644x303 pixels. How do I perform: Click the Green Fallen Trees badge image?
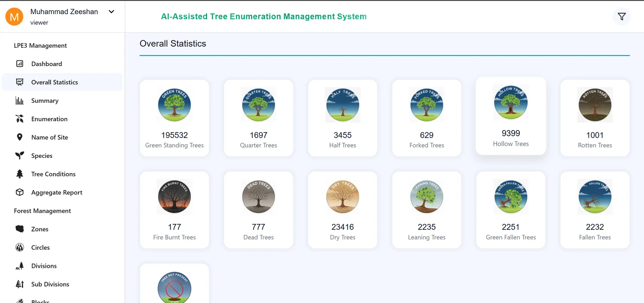tap(511, 197)
